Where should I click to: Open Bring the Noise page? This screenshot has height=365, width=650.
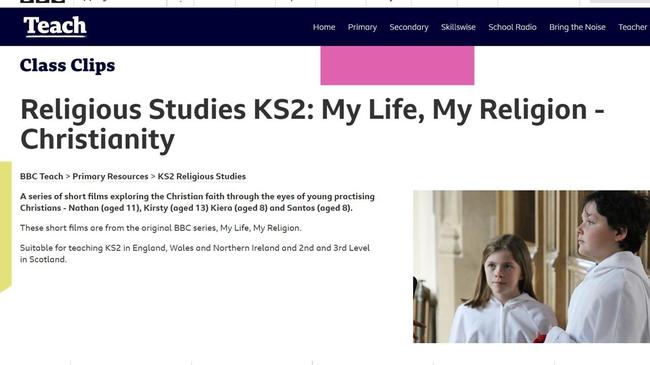click(x=577, y=27)
